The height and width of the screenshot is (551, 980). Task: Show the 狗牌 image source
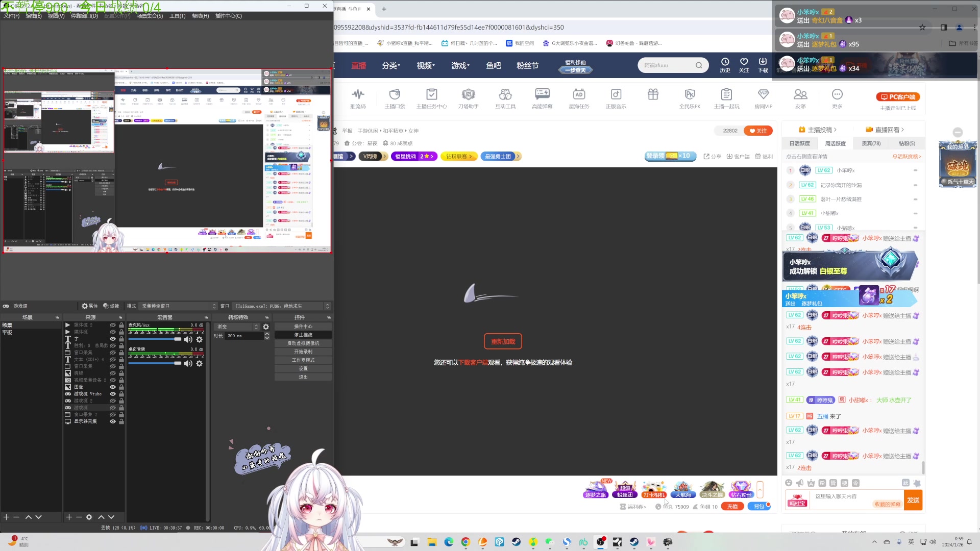click(x=113, y=373)
